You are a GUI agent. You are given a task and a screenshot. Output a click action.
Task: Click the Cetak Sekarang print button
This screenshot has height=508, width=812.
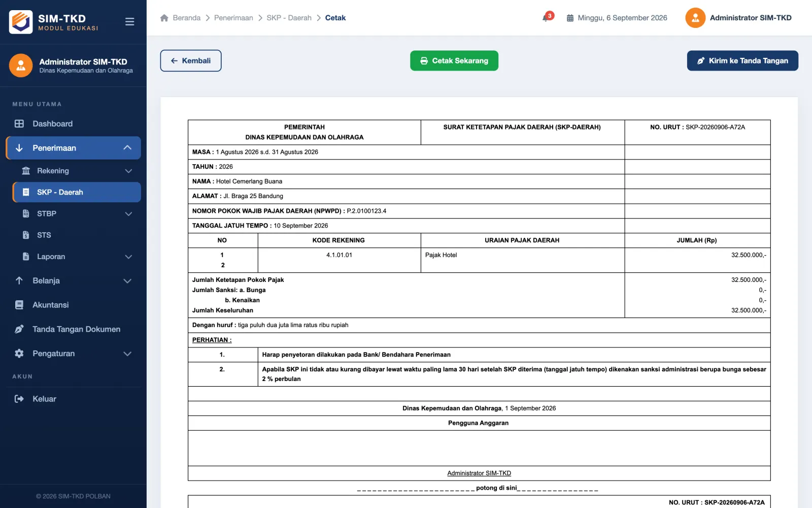click(454, 60)
